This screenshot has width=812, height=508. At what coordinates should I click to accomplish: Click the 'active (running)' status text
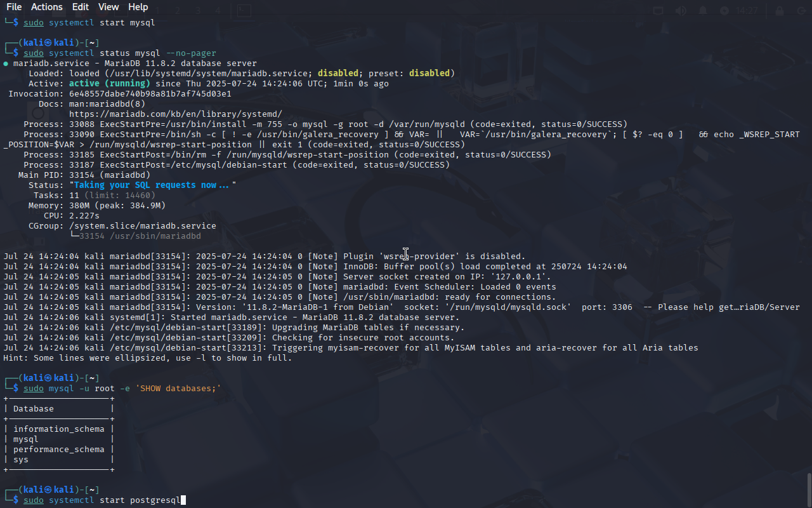(x=110, y=84)
